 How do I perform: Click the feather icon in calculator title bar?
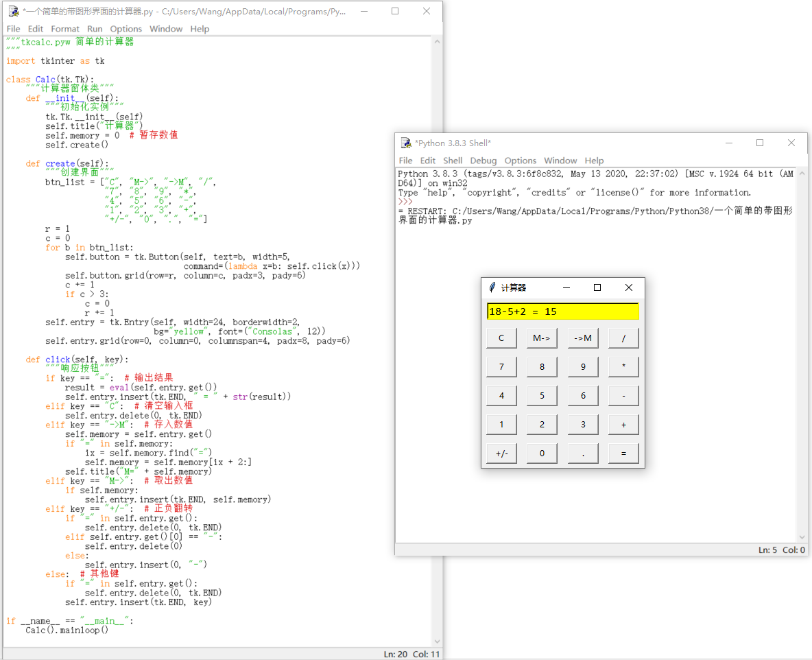492,287
